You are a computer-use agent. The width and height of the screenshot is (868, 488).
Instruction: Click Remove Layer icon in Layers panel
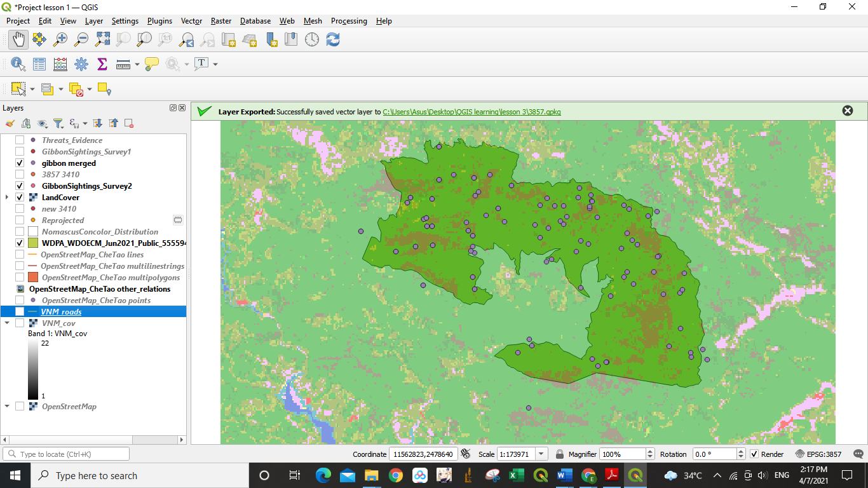click(x=129, y=123)
